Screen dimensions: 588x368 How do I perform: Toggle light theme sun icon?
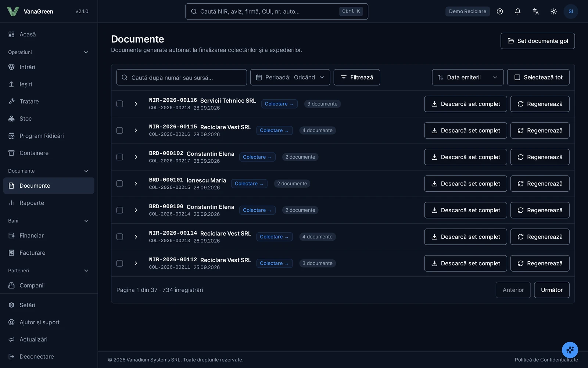[x=554, y=11]
